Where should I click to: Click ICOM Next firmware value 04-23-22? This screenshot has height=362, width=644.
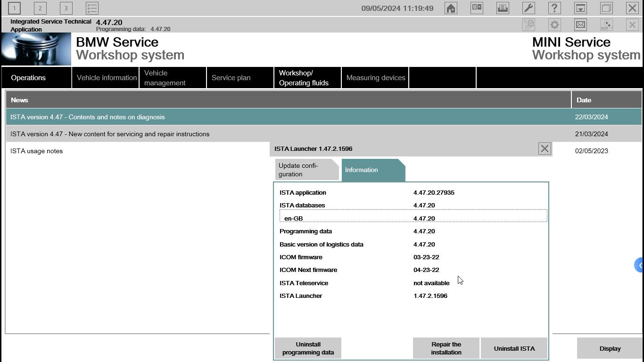click(426, 270)
